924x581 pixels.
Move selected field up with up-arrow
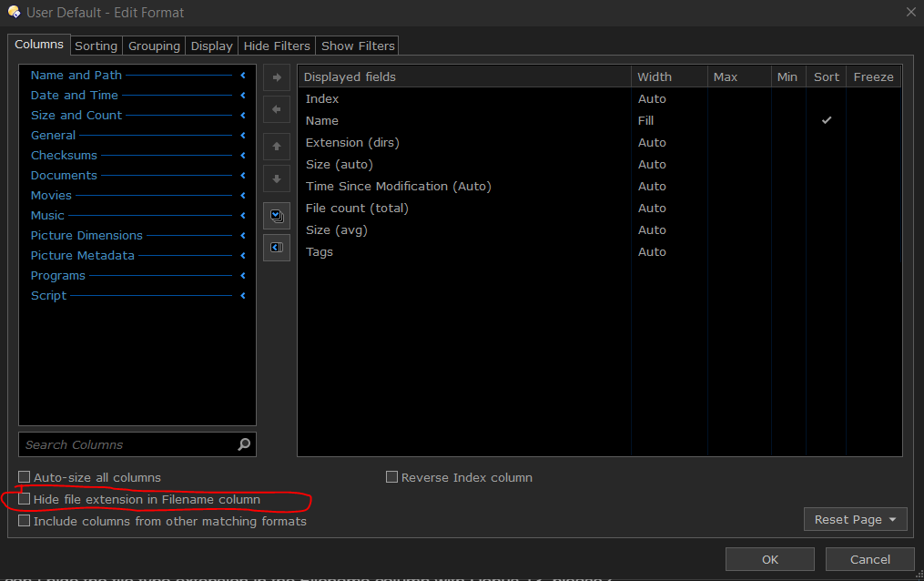277,147
